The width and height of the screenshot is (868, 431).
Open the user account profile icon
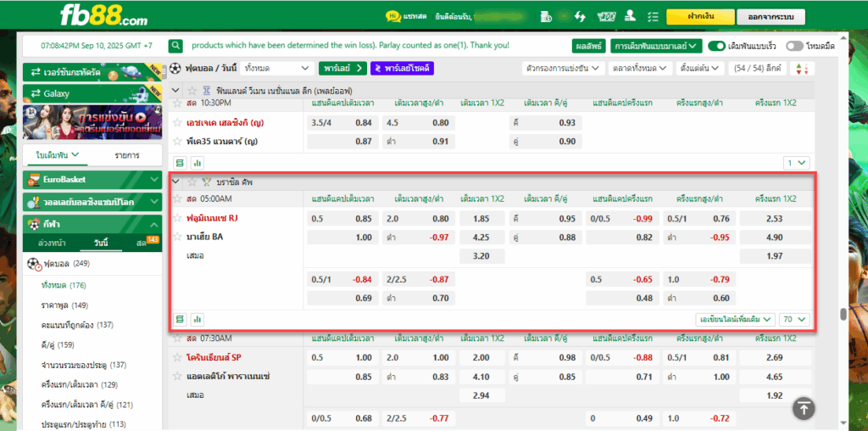click(630, 17)
